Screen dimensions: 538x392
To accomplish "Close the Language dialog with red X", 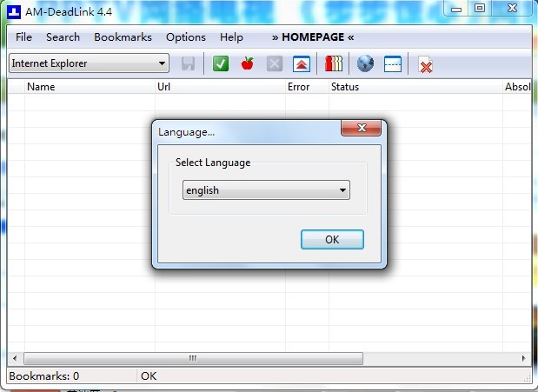I will coord(361,130).
